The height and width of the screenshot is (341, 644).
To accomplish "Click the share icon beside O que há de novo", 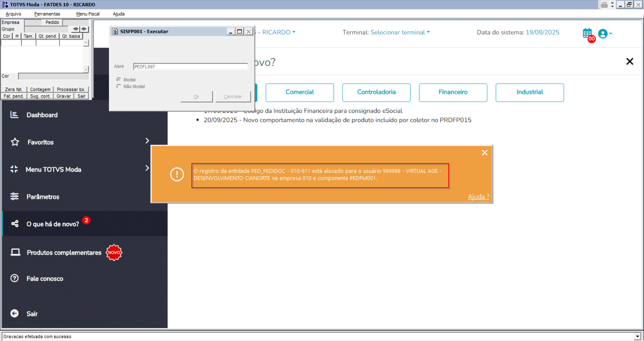I will pos(15,224).
